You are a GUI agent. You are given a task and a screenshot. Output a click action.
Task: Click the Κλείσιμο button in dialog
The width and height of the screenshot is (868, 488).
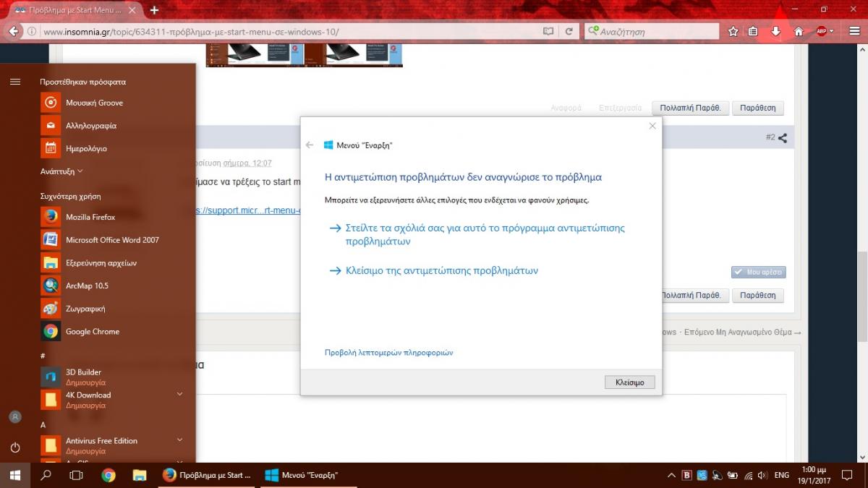pos(629,382)
